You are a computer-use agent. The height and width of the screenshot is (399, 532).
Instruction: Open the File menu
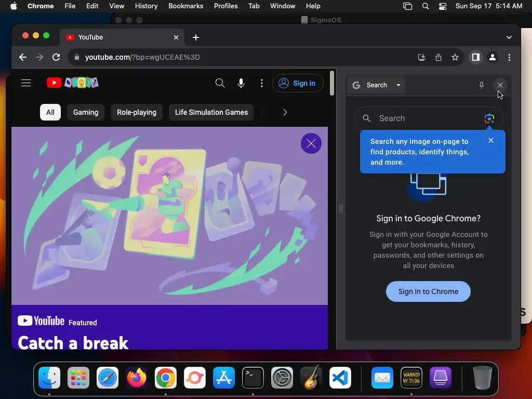point(70,6)
